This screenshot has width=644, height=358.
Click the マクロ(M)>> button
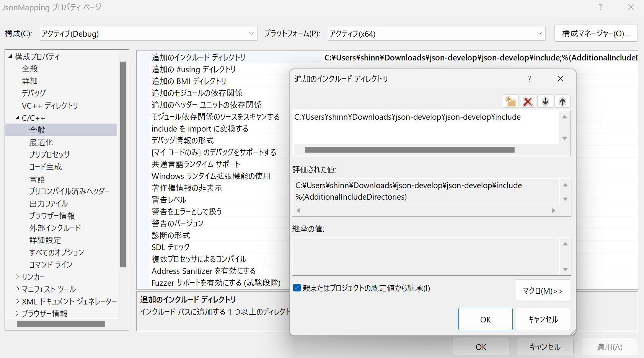pyautogui.click(x=543, y=290)
